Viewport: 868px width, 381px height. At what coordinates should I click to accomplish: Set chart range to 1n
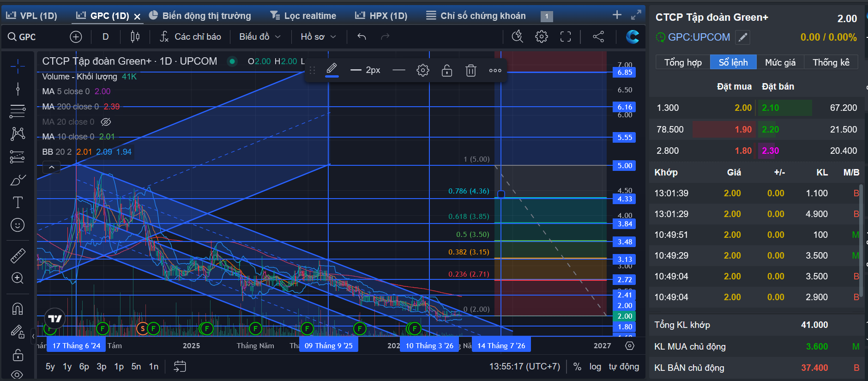point(154,367)
